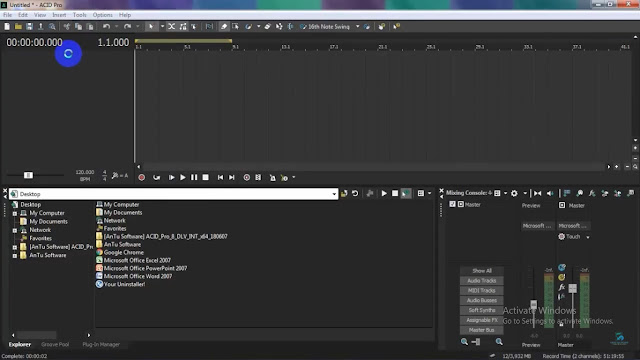This screenshot has width=640, height=360.
Task: Switch to the Groove Pool tab
Action: [x=55, y=344]
